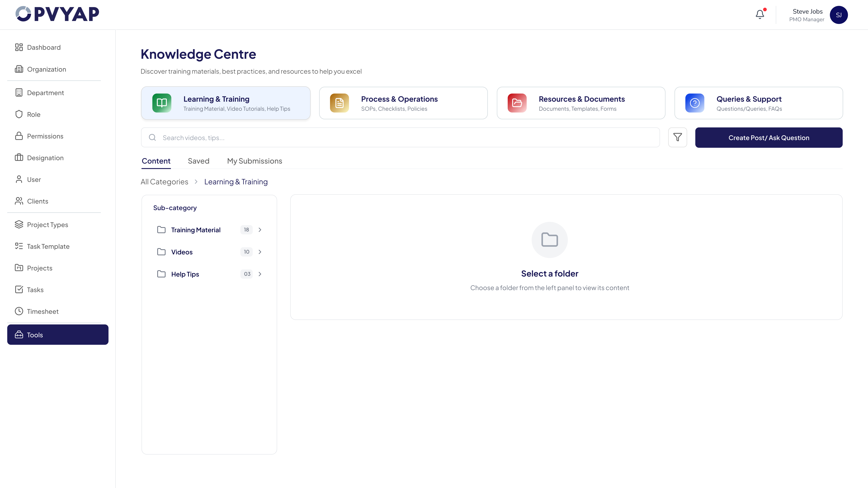Screen dimensions: 868x488
Task: Click Training Material count badge 18
Action: (246, 230)
